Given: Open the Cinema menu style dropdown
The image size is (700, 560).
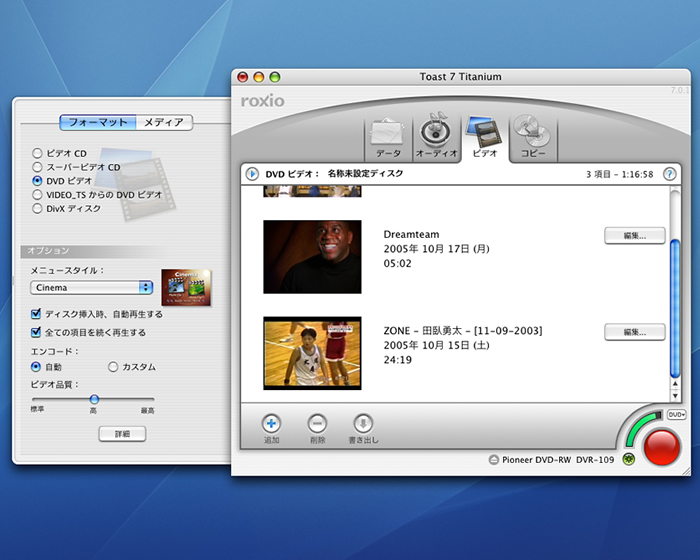Looking at the screenshot, I should click(x=91, y=287).
